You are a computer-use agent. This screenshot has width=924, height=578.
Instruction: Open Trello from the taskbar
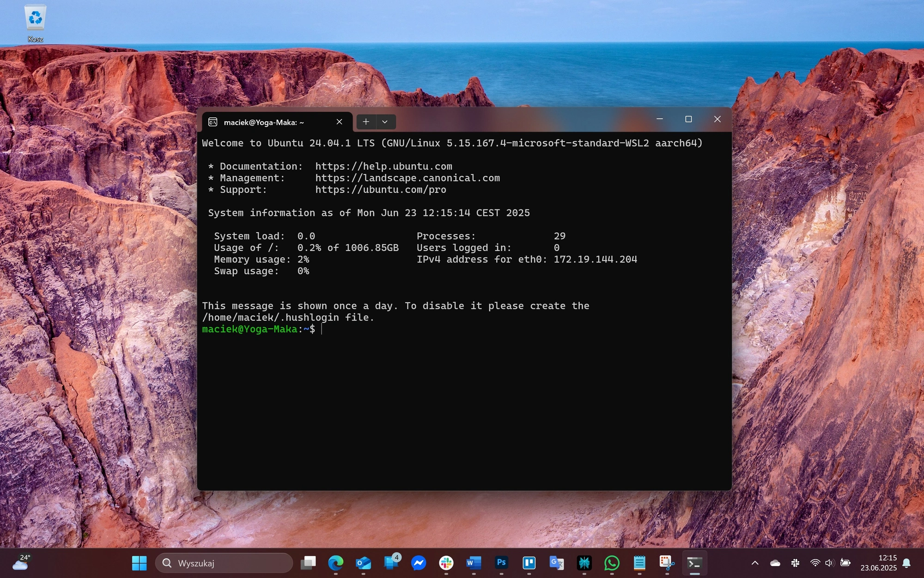pyautogui.click(x=529, y=563)
